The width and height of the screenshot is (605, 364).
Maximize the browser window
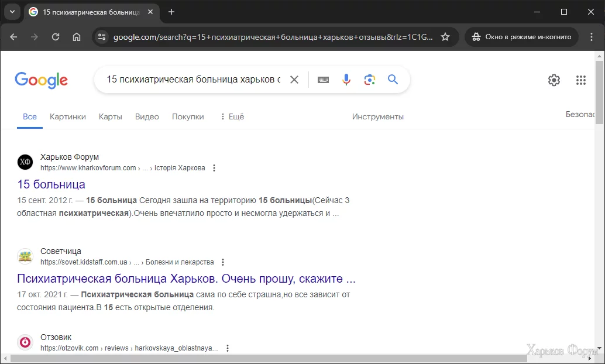point(563,12)
